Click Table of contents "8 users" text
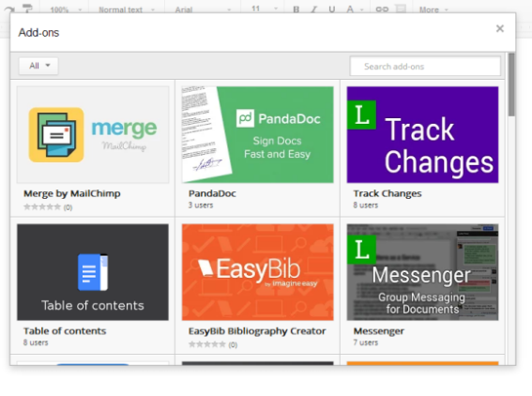Viewport: 532px width, 396px height. coord(36,343)
